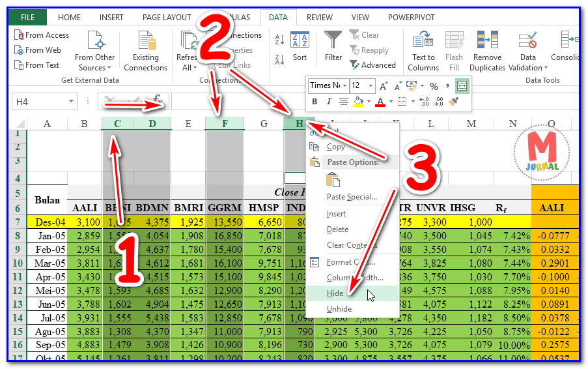Expand font color dropdown arrow

[391, 102]
